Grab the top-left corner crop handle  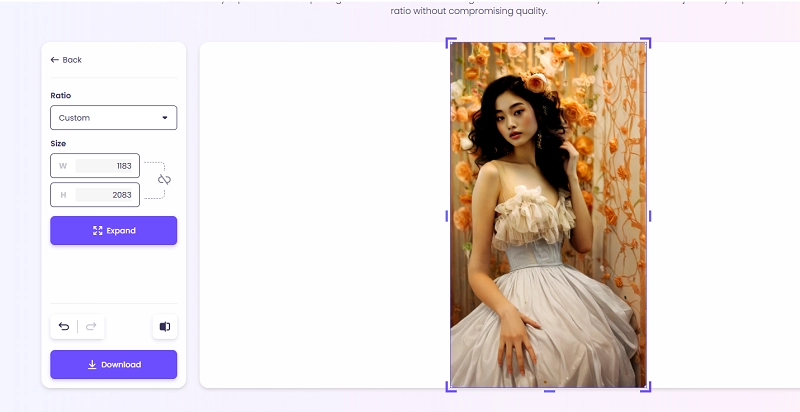point(451,43)
